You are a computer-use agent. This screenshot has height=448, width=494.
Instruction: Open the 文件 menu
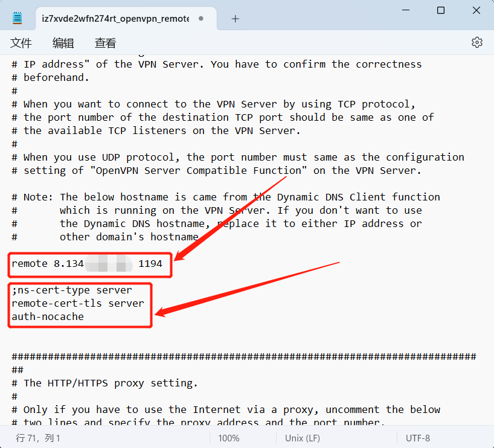(x=21, y=43)
